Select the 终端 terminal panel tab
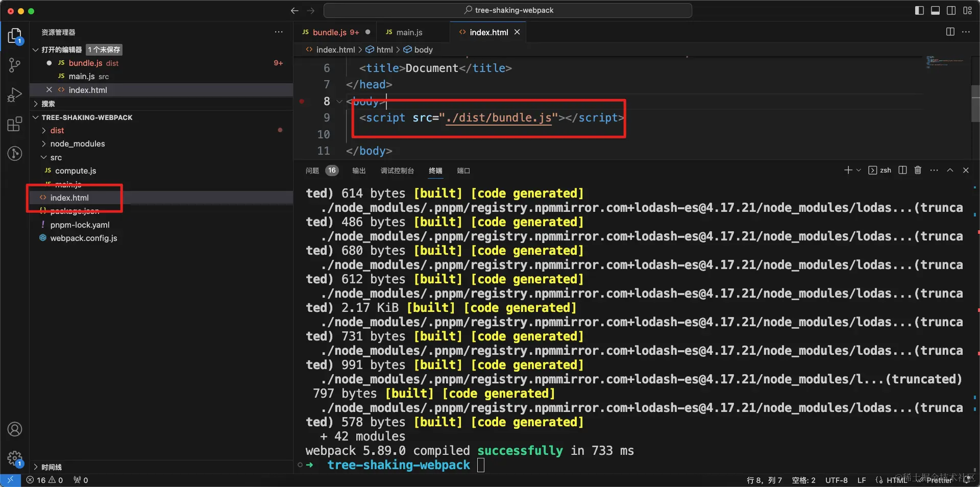Image resolution: width=980 pixels, height=487 pixels. pyautogui.click(x=435, y=171)
